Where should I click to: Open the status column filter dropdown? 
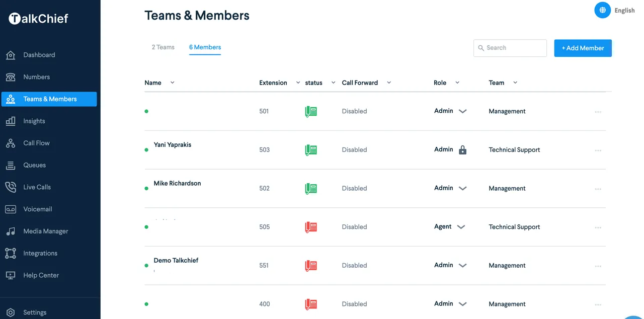pos(333,83)
